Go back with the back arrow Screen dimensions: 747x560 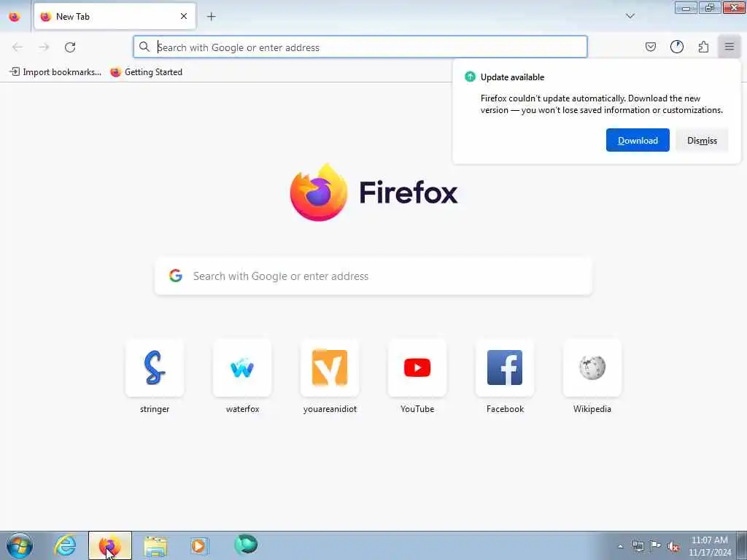(18, 47)
